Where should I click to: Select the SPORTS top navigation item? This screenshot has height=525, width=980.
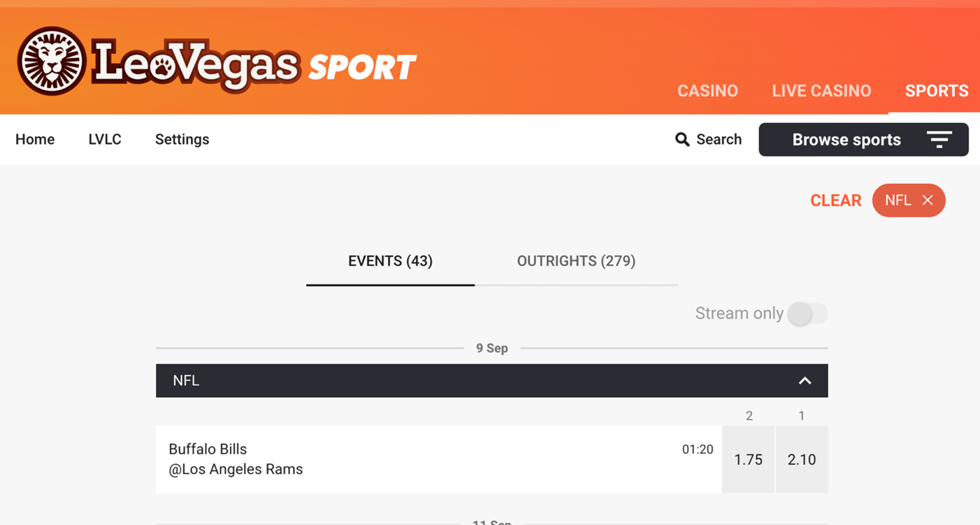tap(937, 91)
